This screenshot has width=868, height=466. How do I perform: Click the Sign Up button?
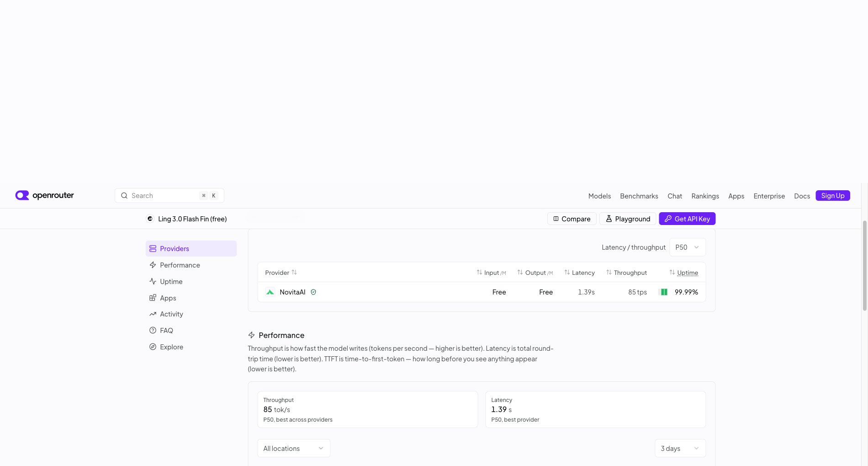coord(833,196)
